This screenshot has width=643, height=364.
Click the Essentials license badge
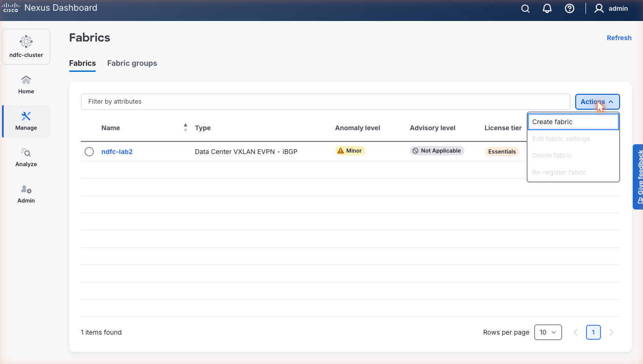pos(502,152)
